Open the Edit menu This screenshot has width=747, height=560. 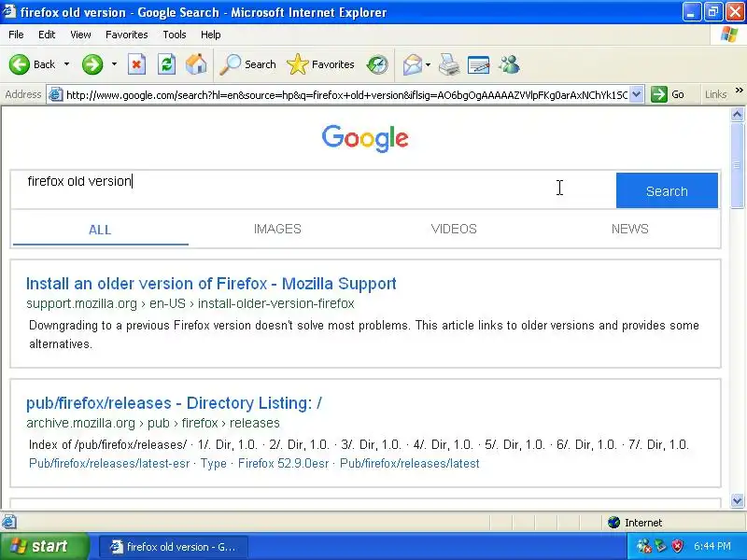[47, 35]
